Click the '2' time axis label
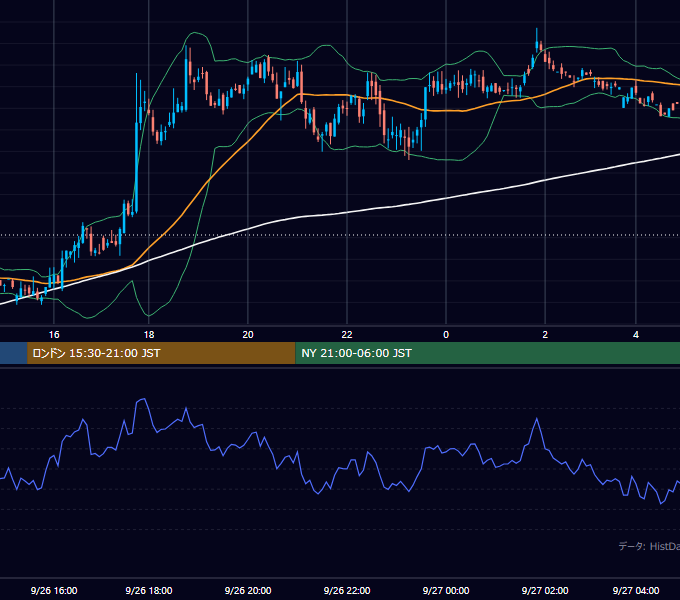This screenshot has width=680, height=600. pos(545,335)
